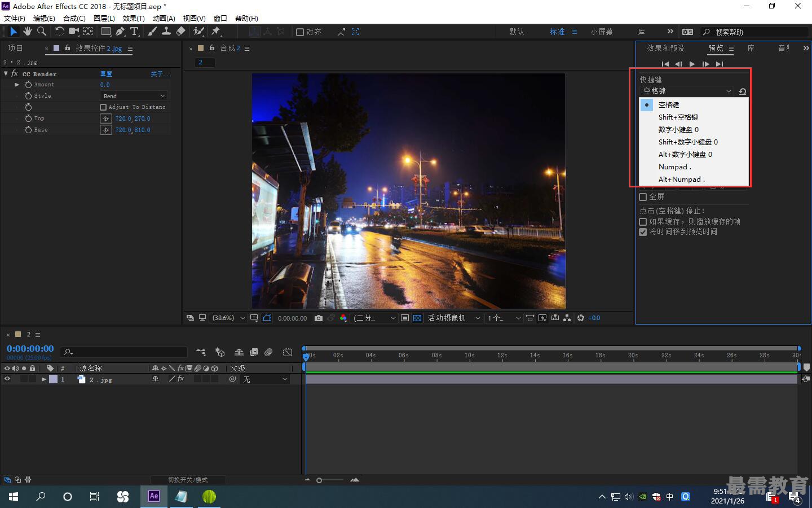Click the region of interest icon

[405, 318]
